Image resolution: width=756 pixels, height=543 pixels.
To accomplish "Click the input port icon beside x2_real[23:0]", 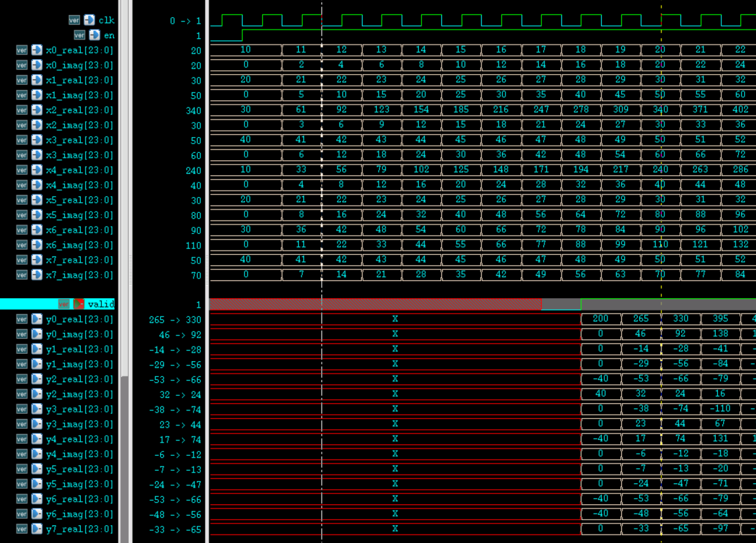I will [x=37, y=110].
